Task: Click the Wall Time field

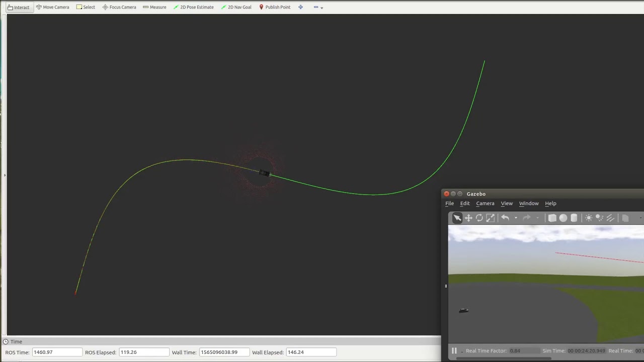Action: click(224, 352)
